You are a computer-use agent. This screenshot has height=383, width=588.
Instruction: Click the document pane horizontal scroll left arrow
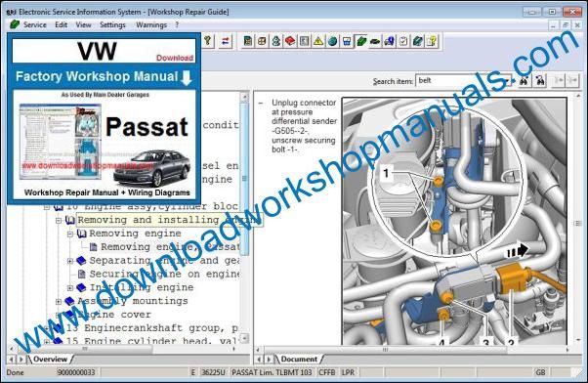[258, 350]
